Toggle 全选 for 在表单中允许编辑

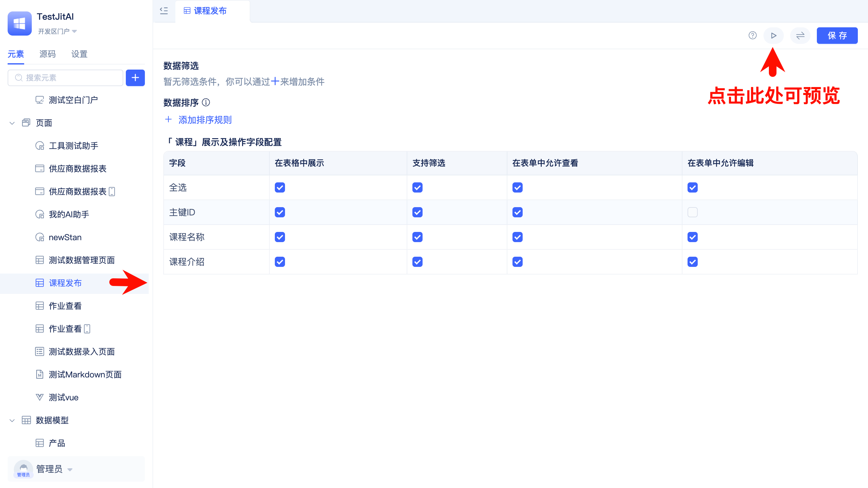692,187
